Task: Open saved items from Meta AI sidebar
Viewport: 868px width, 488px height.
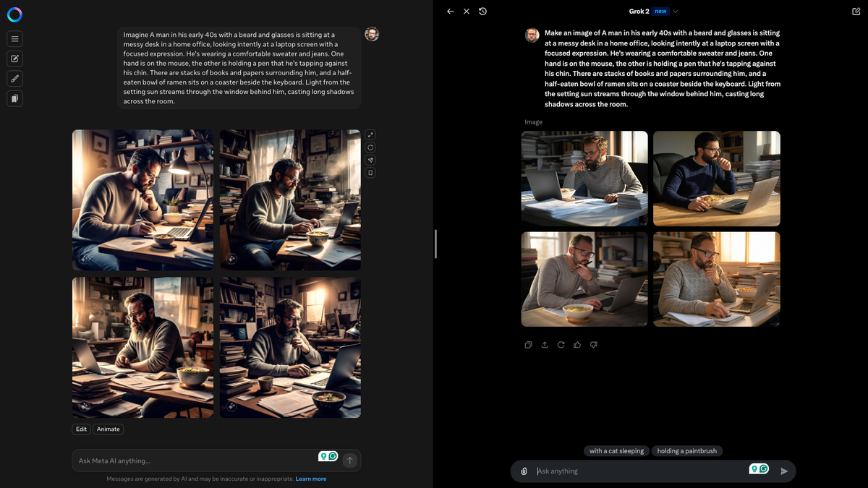Action: click(14, 98)
